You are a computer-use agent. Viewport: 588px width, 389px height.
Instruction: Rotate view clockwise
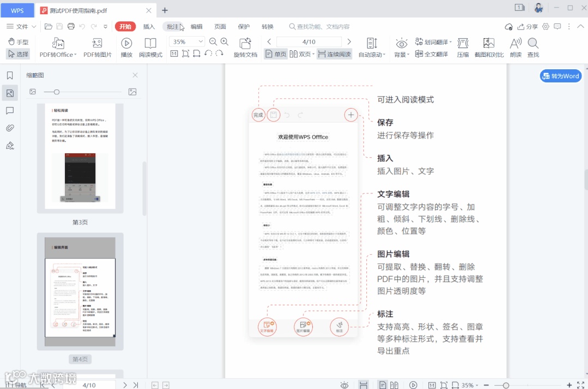coord(220,53)
